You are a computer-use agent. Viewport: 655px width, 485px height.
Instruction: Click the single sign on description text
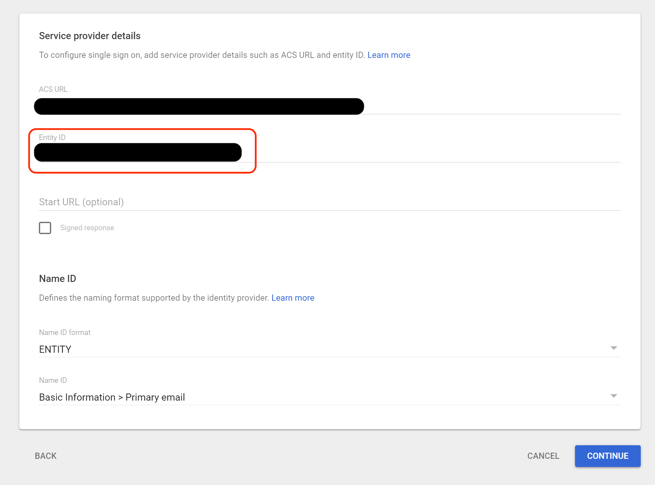(200, 55)
